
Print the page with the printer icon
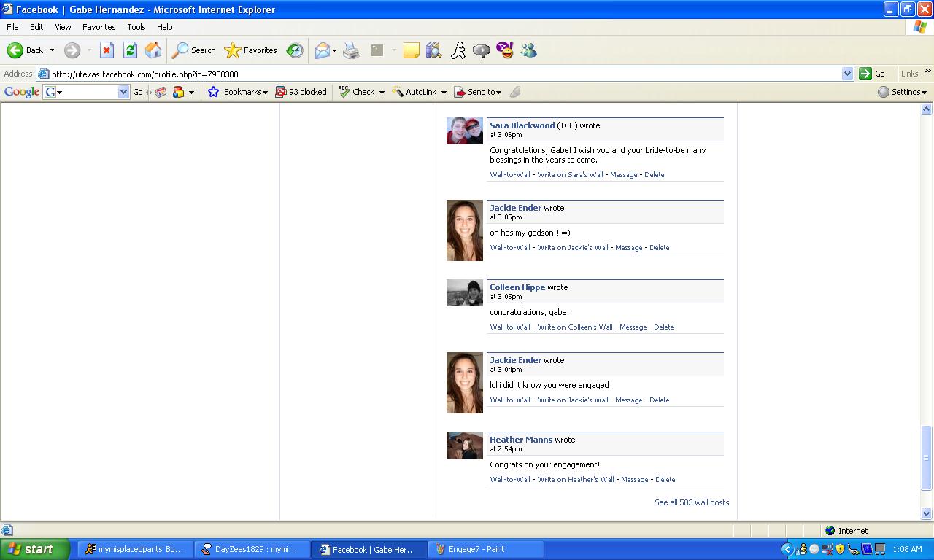[351, 50]
